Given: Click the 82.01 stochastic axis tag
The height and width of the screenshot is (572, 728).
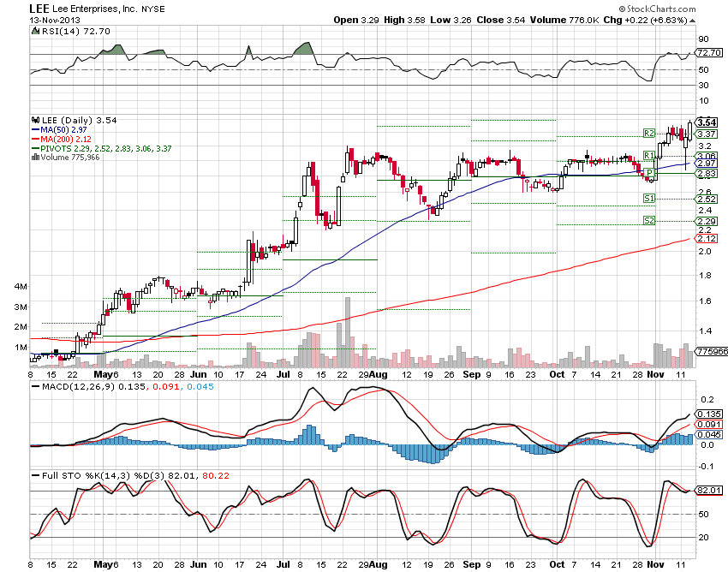Looking at the screenshot, I should point(709,491).
